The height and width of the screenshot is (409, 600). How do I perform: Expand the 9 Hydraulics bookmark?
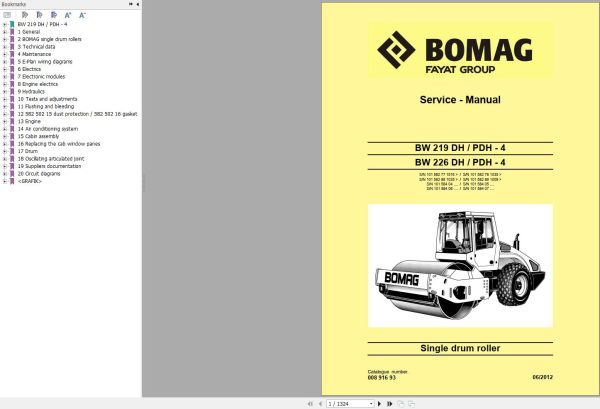click(x=5, y=91)
